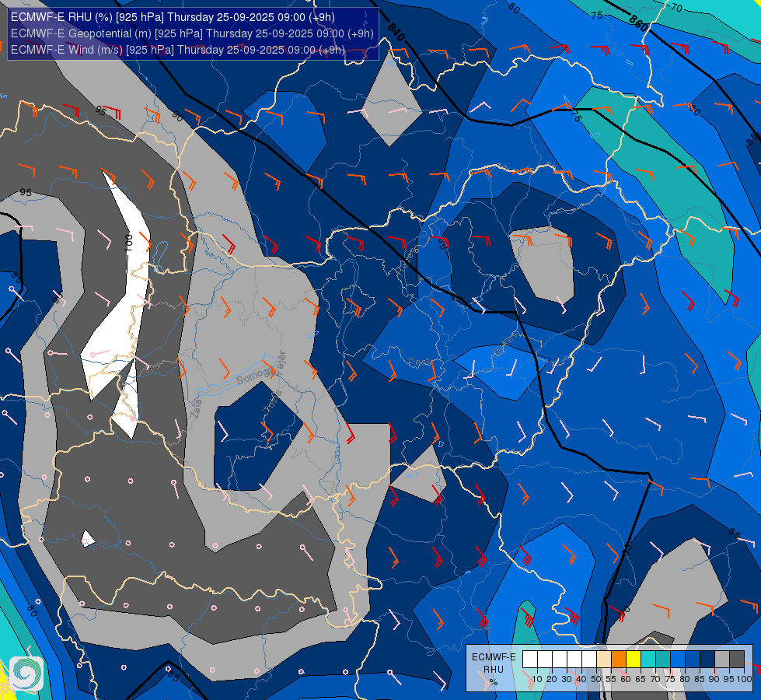Click the ECMWF-E RHU (%) title line

(x=173, y=17)
